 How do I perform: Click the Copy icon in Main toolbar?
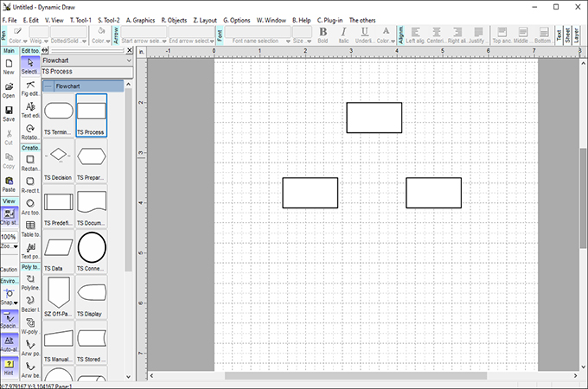pos(9,161)
